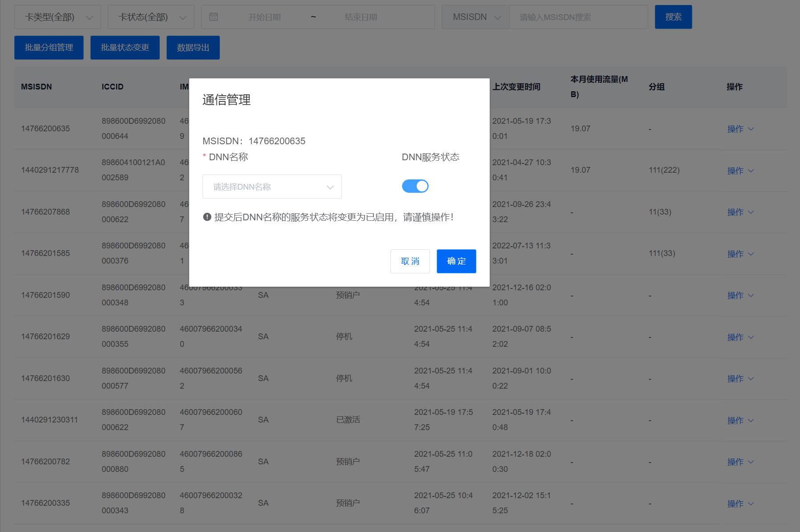The image size is (800, 532).
Task: Expand the 卡状态(全部) dropdown
Action: [x=151, y=17]
